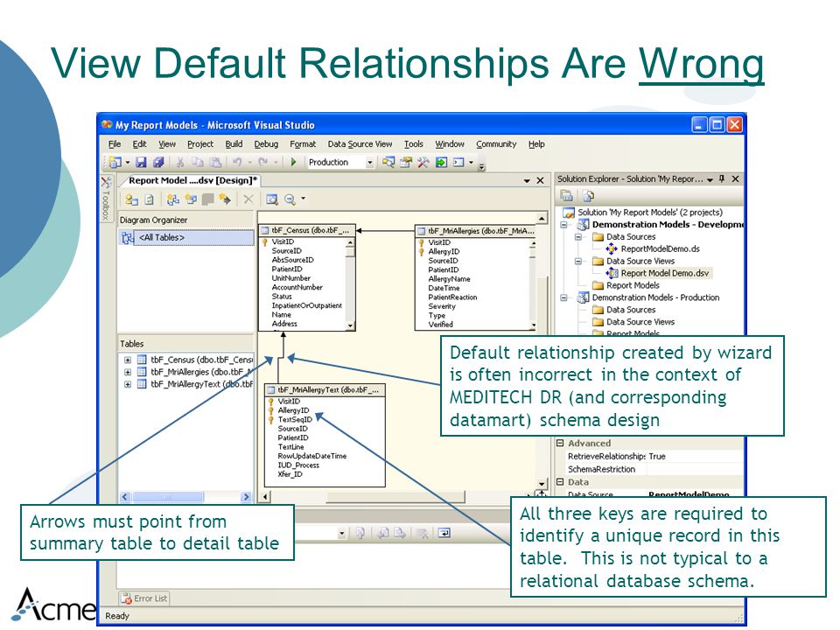This screenshot has height=630, width=840.
Task: Click the diagram horizontal scrollbar left arrow
Action: pyautogui.click(x=264, y=497)
